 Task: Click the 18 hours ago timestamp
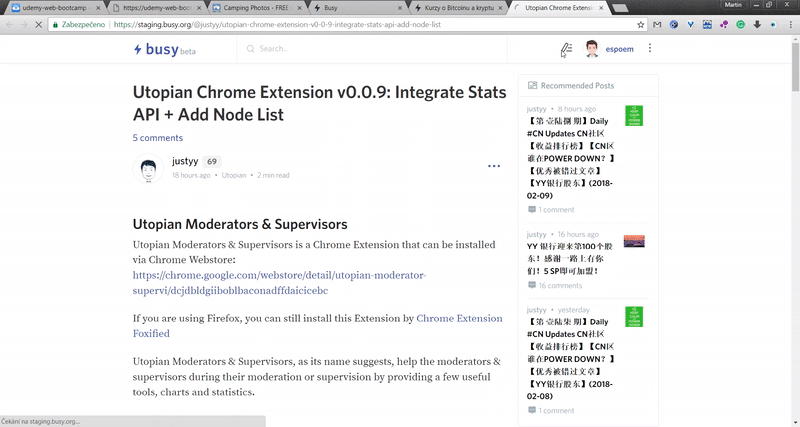coord(191,175)
